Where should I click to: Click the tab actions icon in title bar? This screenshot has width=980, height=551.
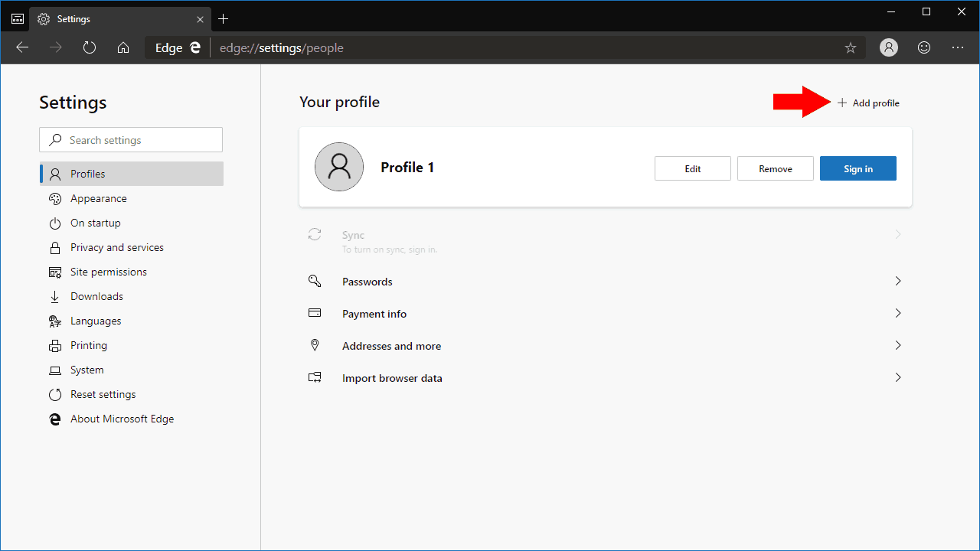(x=18, y=18)
